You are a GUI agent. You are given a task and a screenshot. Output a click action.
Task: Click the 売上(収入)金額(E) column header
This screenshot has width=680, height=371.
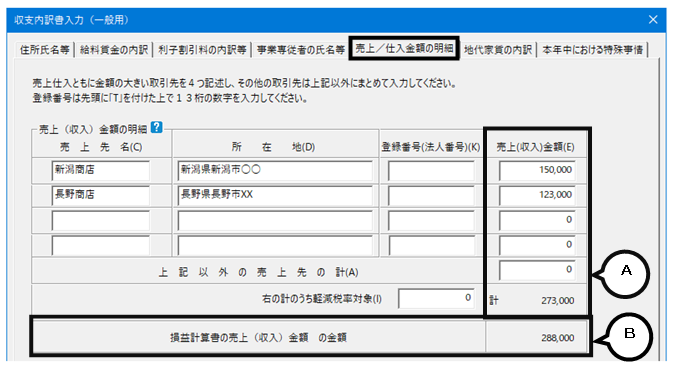(x=536, y=147)
